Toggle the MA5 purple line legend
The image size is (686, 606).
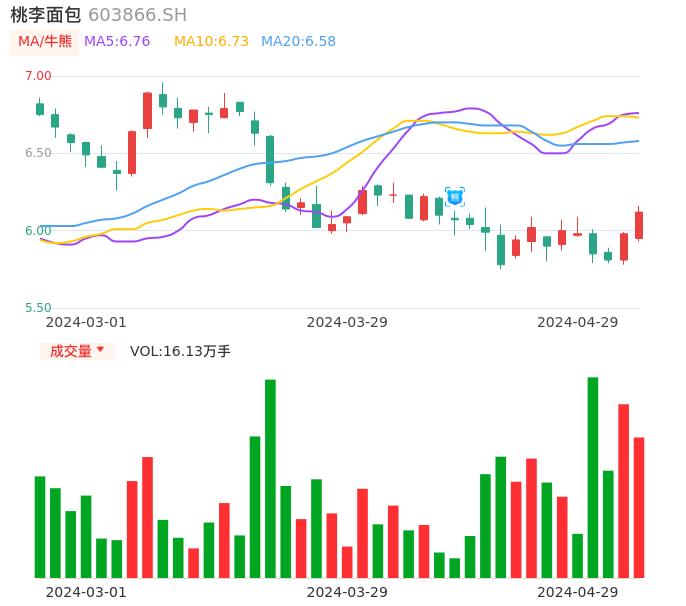pyautogui.click(x=117, y=42)
